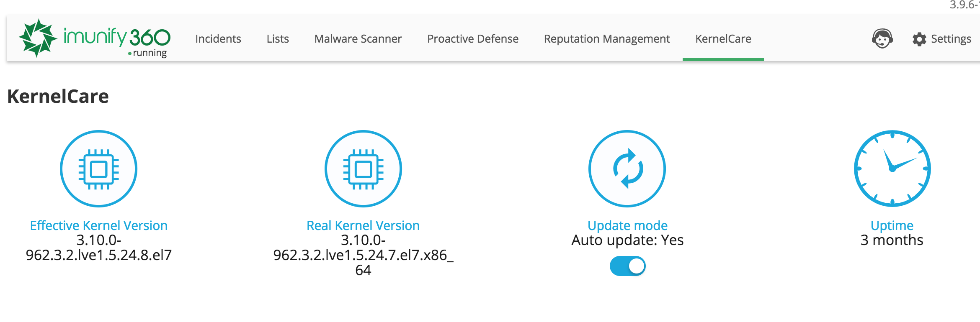Click the Imunify360 star logo
Viewport: 980px width, 322px height.
pyautogui.click(x=38, y=38)
